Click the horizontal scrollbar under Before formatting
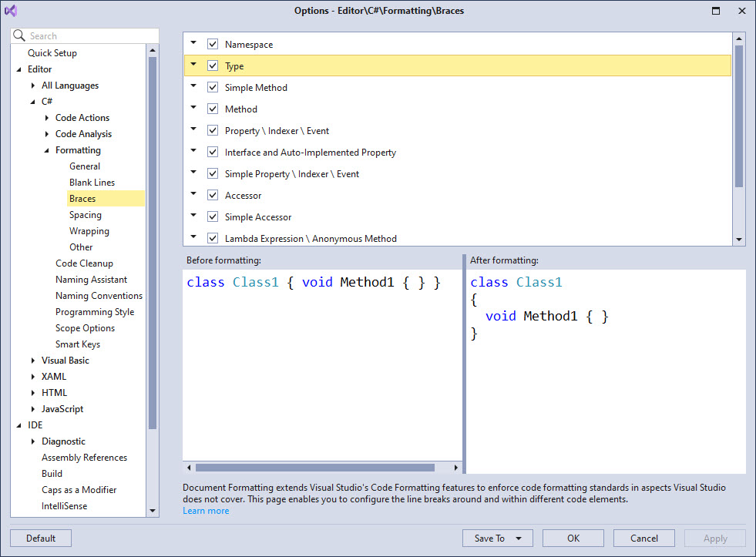This screenshot has width=756, height=557. tap(314, 468)
